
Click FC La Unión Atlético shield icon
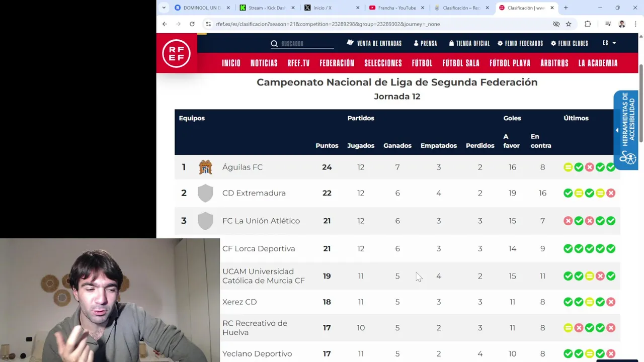(x=205, y=221)
